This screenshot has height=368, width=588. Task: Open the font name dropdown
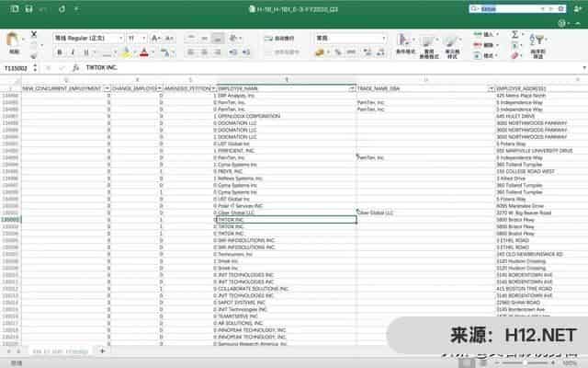click(x=120, y=38)
